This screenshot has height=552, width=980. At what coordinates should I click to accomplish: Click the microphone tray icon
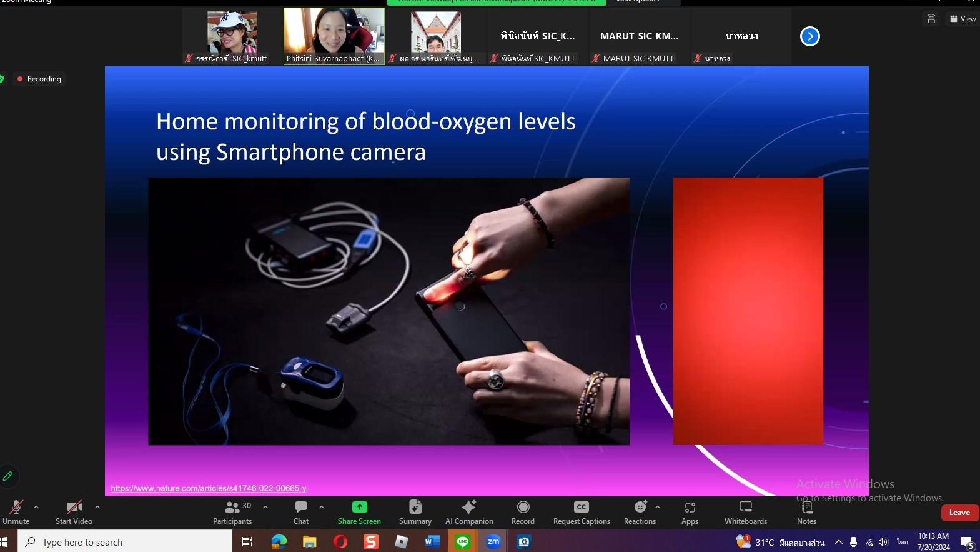[x=853, y=542]
